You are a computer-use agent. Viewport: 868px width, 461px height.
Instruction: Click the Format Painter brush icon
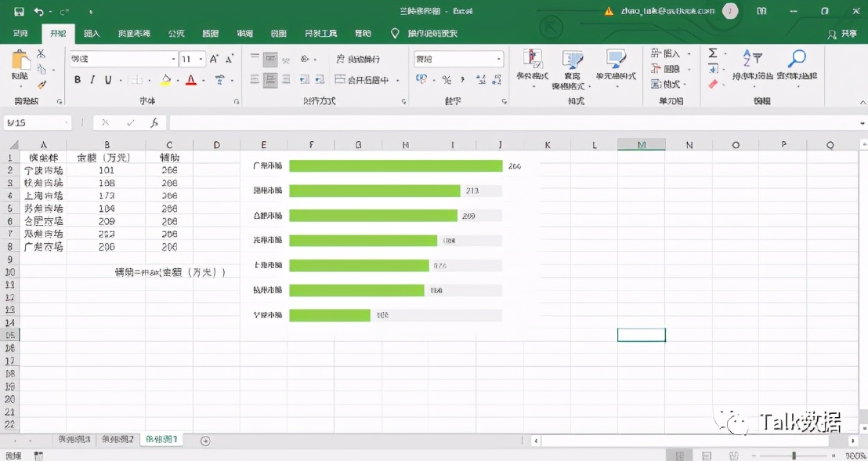pos(42,85)
